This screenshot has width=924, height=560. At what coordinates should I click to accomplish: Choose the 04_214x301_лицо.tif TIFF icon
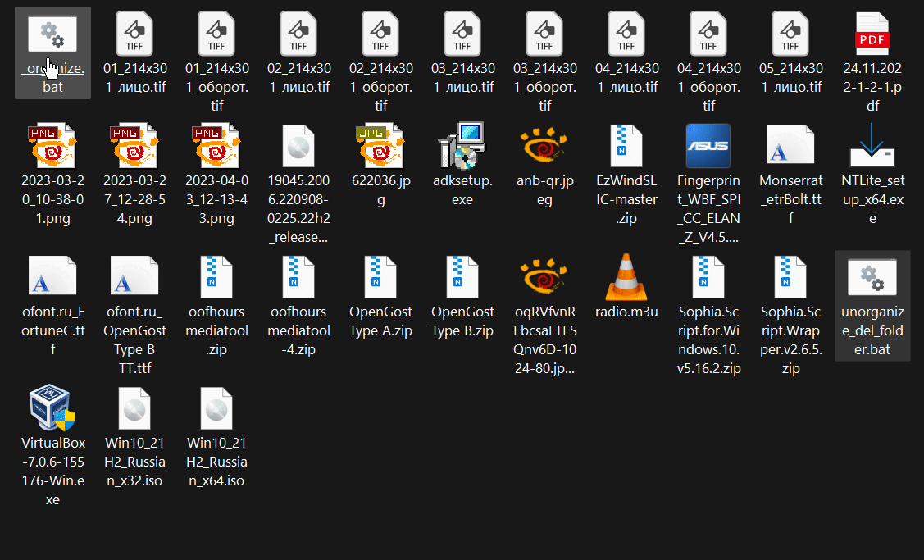coord(626,34)
